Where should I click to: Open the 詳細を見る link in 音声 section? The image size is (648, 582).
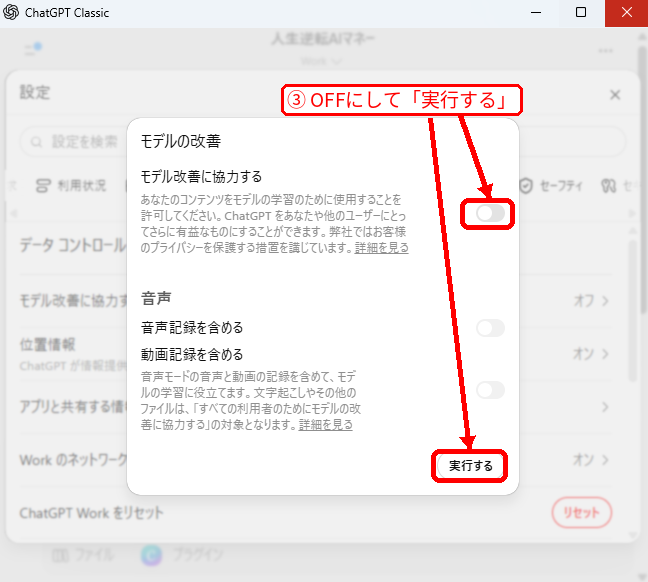coord(326,425)
